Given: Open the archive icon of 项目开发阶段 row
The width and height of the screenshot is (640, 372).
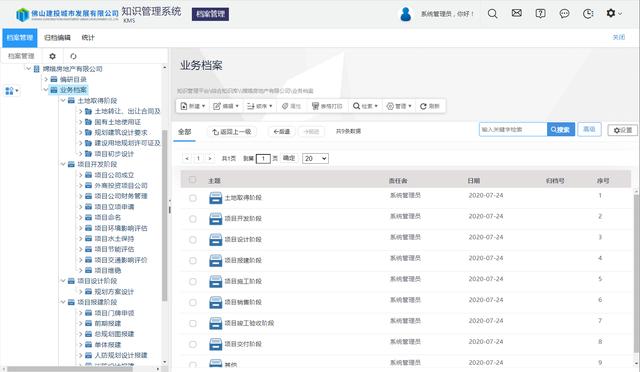Looking at the screenshot, I should point(215,219).
